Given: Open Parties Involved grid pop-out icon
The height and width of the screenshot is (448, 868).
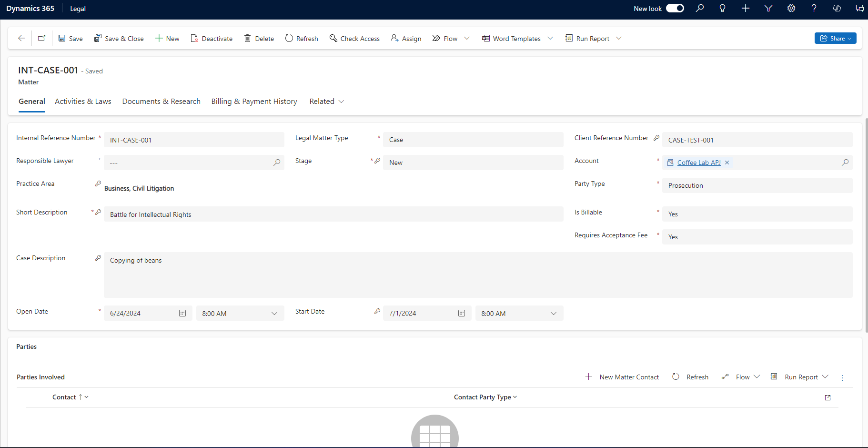Looking at the screenshot, I should pyautogui.click(x=828, y=397).
